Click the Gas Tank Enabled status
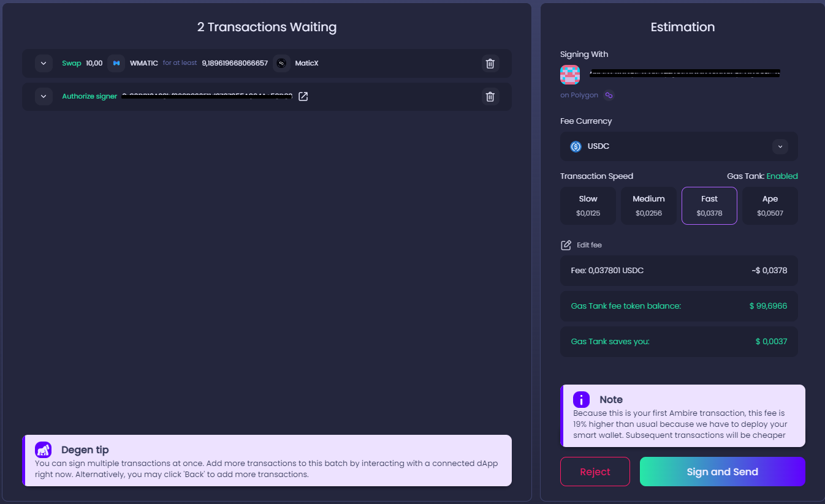This screenshot has height=504, width=825. [x=782, y=176]
